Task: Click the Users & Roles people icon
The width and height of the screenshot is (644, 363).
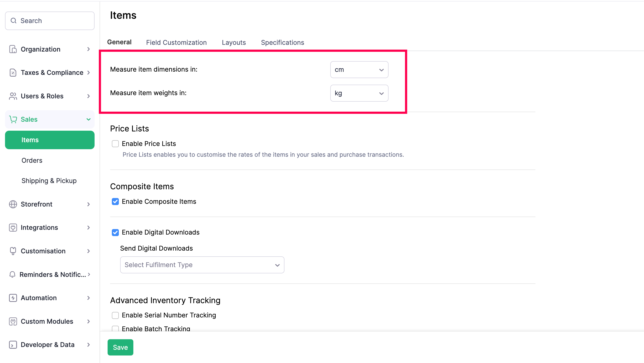Action: tap(13, 96)
